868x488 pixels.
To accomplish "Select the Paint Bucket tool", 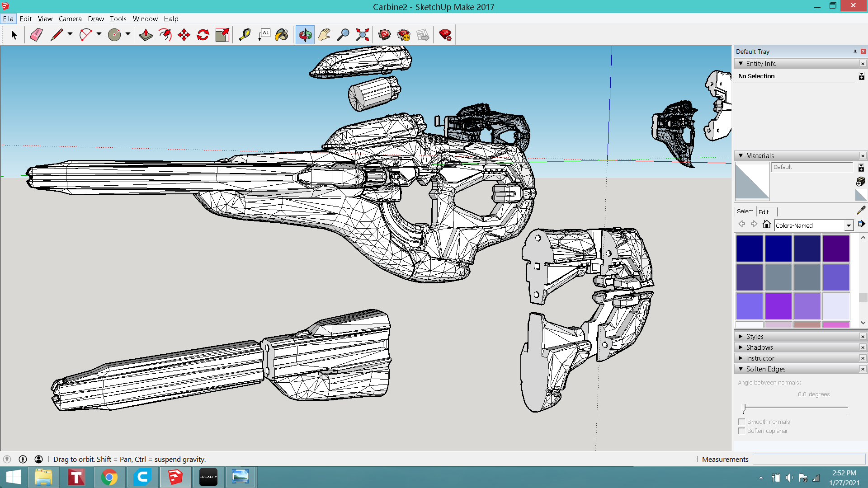I will pyautogui.click(x=282, y=35).
